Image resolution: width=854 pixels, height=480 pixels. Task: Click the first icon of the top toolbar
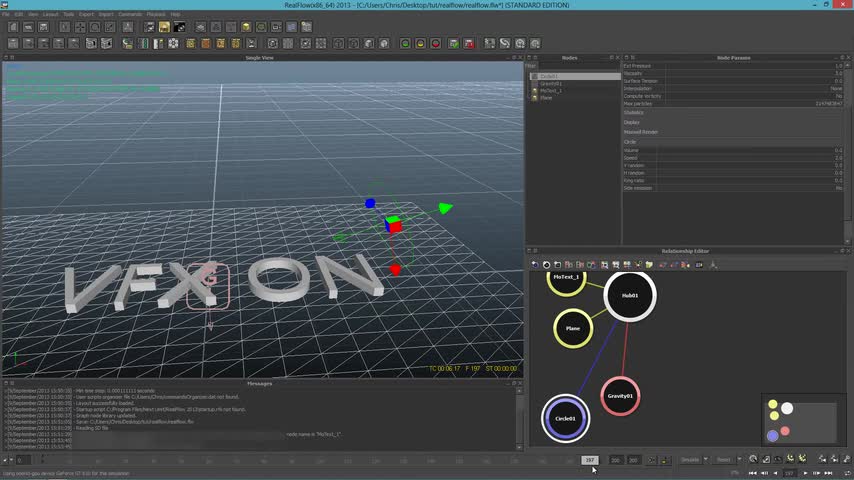click(13, 27)
